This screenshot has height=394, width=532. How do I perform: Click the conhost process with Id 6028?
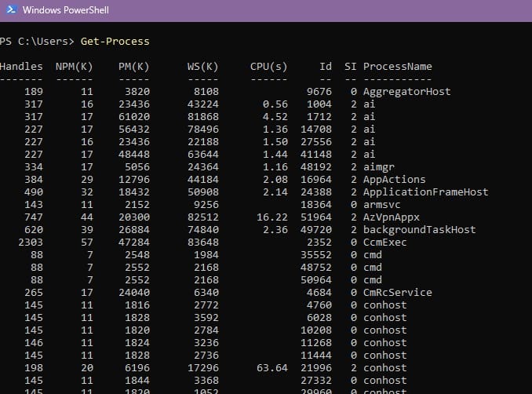(x=384, y=318)
